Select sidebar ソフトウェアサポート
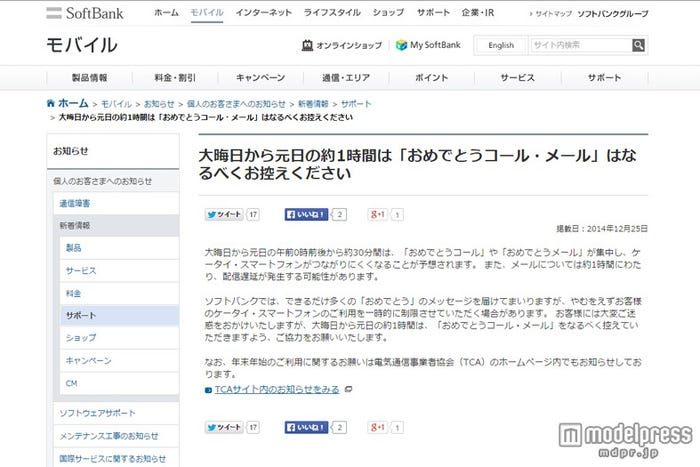The height and width of the screenshot is (467, 700). [116, 413]
